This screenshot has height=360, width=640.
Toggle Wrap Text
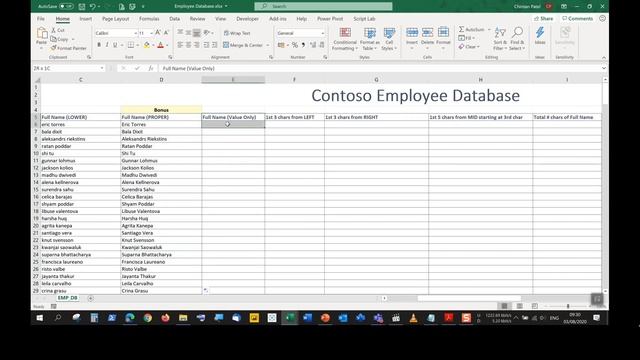(237, 33)
